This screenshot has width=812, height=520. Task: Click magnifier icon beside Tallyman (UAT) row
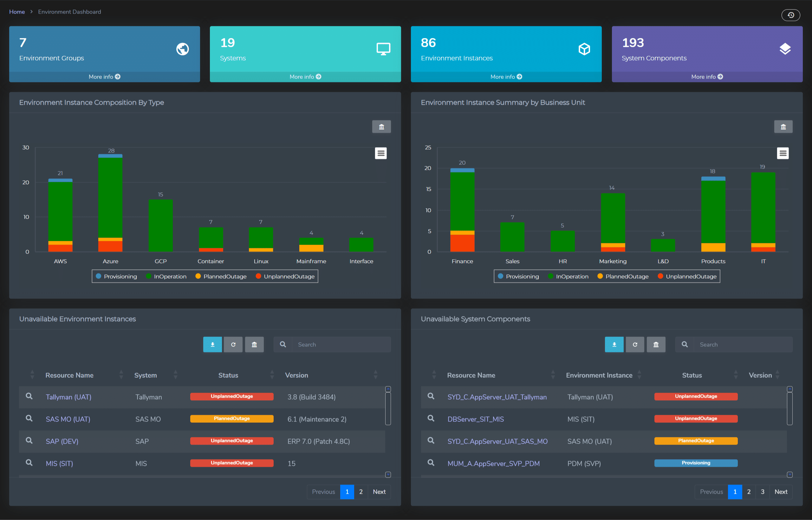coord(29,396)
